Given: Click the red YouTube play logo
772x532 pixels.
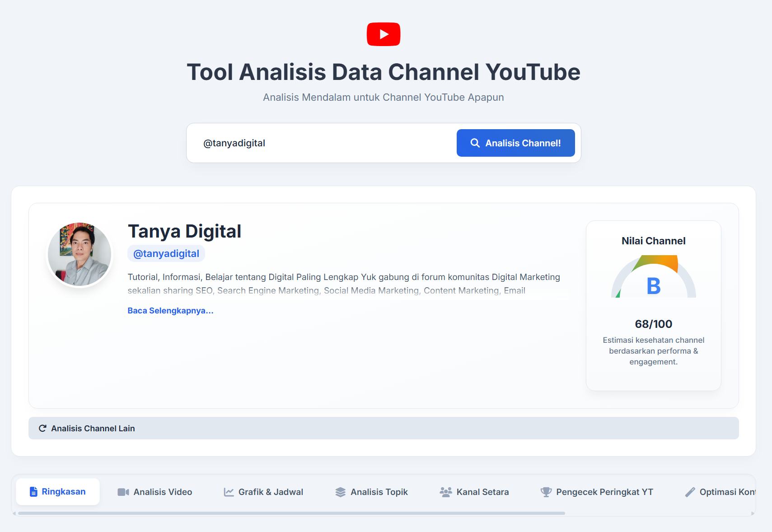Looking at the screenshot, I should click(x=384, y=34).
